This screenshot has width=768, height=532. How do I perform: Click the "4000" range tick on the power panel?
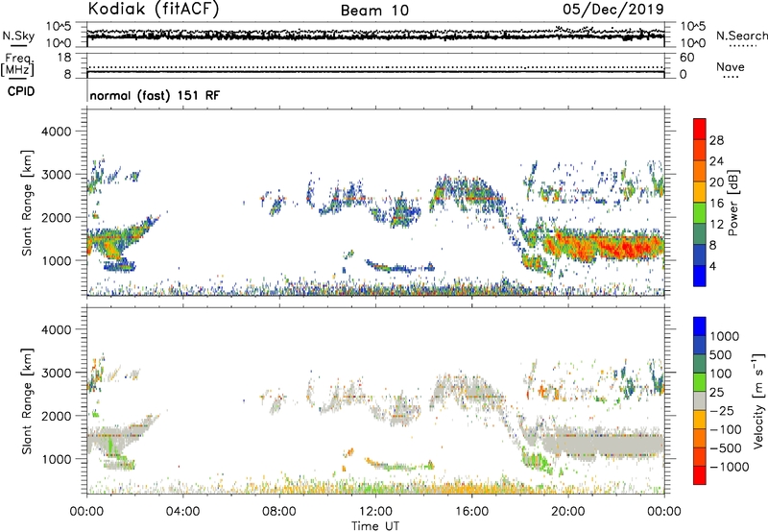[x=56, y=132]
